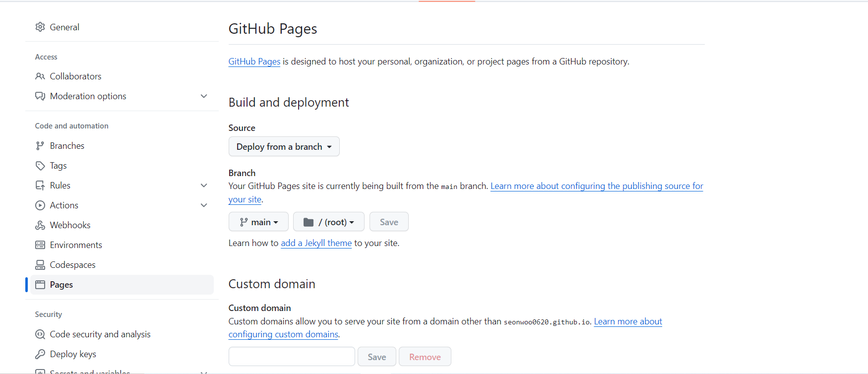Click Save beside the custom domain field

pos(377,357)
